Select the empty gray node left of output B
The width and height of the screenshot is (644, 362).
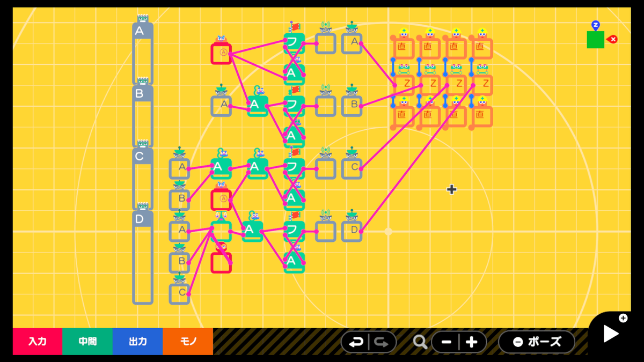[325, 106]
